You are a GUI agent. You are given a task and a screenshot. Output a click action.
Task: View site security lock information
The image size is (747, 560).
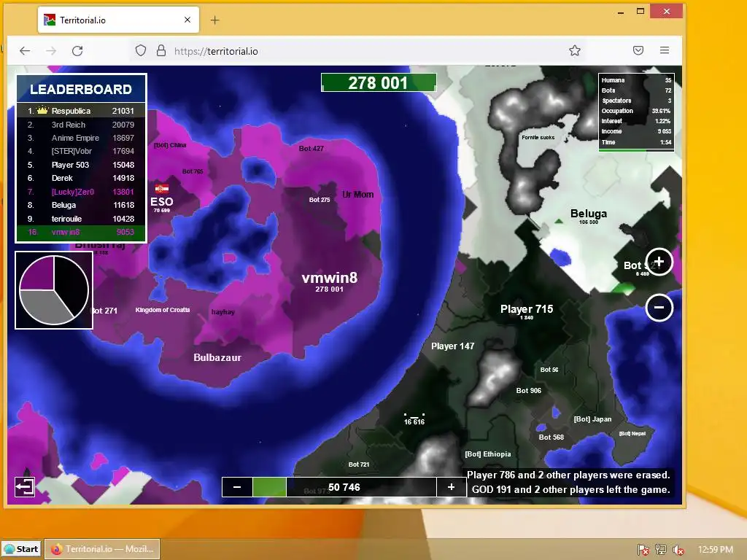161,50
